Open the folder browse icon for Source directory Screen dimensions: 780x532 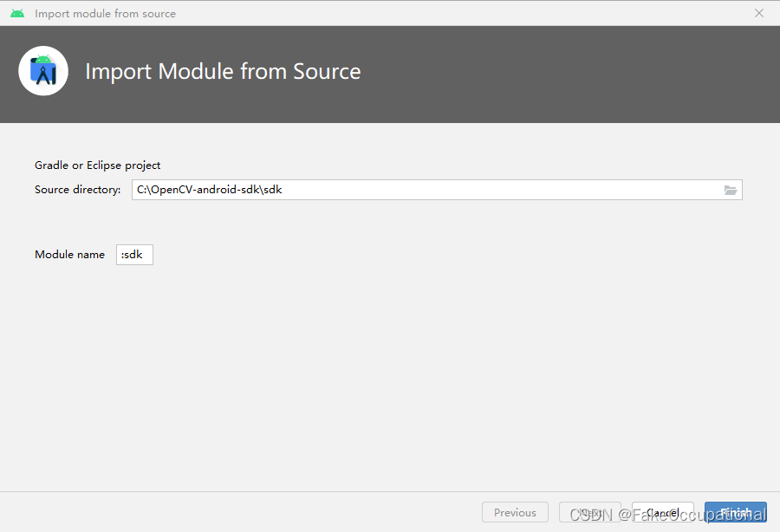731,190
